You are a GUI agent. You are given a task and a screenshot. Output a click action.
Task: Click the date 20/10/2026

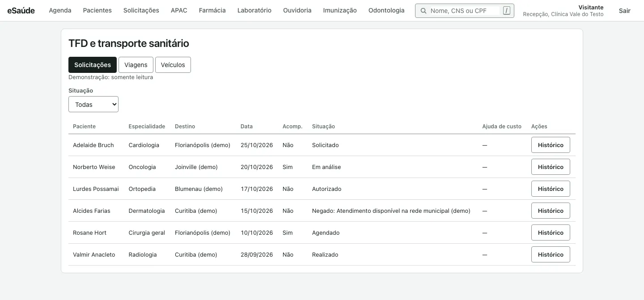[x=257, y=167]
